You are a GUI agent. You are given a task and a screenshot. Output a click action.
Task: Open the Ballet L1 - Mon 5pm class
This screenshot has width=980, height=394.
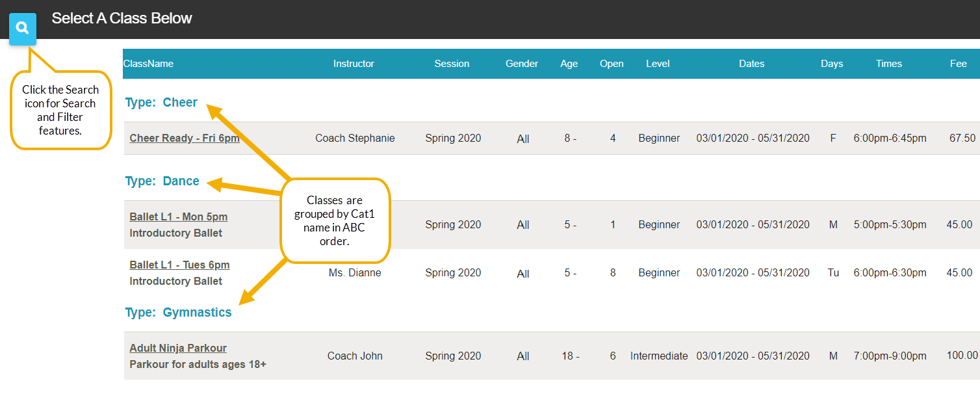178,217
